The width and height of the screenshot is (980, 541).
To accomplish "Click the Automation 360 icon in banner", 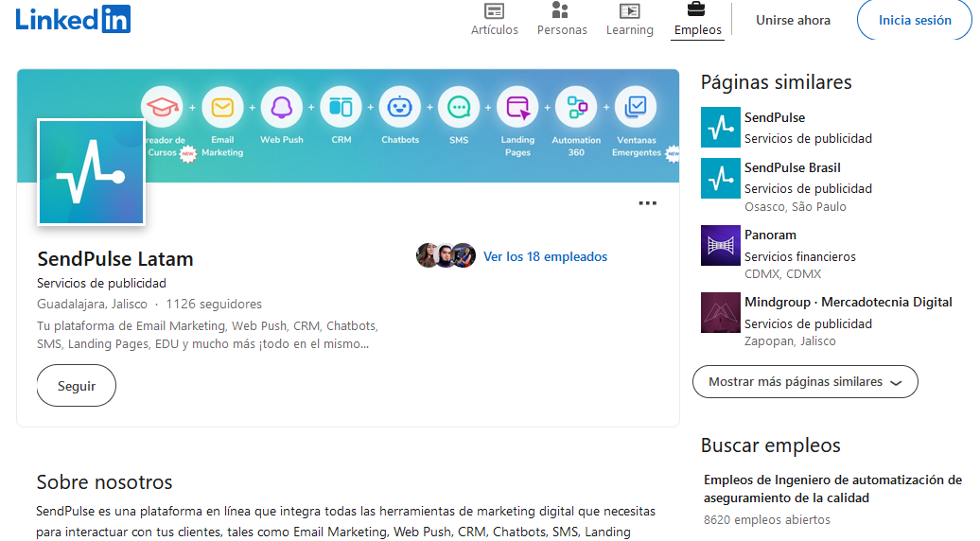I will coord(576,107).
